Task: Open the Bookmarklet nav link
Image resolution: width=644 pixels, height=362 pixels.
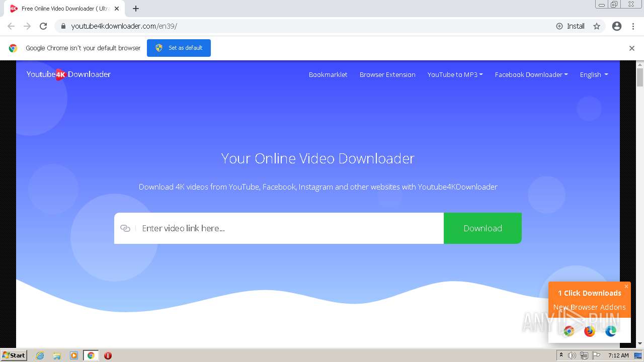Action: (328, 74)
